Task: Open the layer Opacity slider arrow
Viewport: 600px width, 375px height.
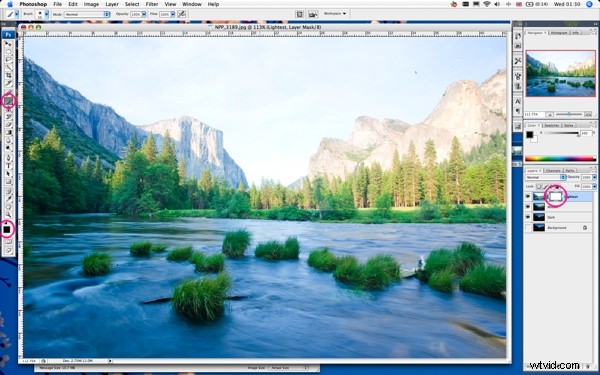Action: [x=594, y=178]
